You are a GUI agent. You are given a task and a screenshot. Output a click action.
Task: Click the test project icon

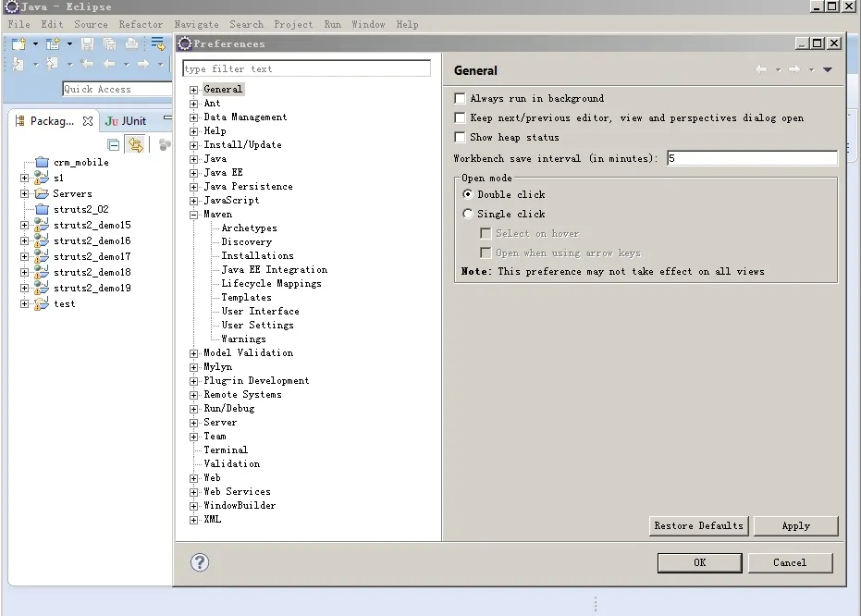point(42,303)
